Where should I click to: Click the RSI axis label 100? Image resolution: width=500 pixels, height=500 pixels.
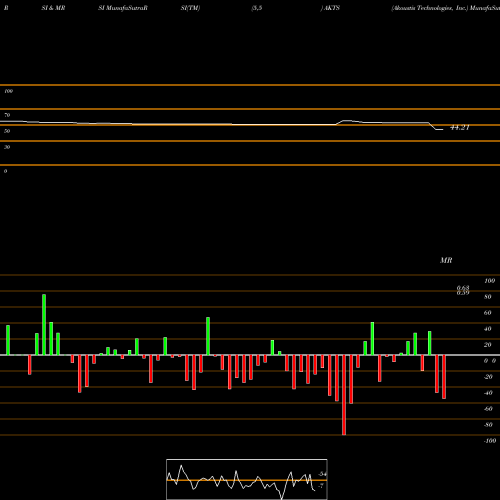point(8,91)
